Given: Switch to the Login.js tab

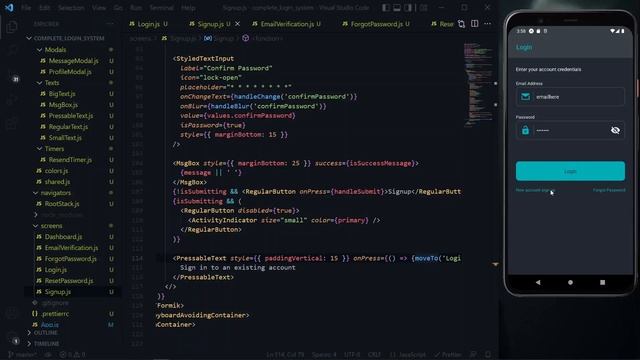Looking at the screenshot, I should pyautogui.click(x=148, y=24).
